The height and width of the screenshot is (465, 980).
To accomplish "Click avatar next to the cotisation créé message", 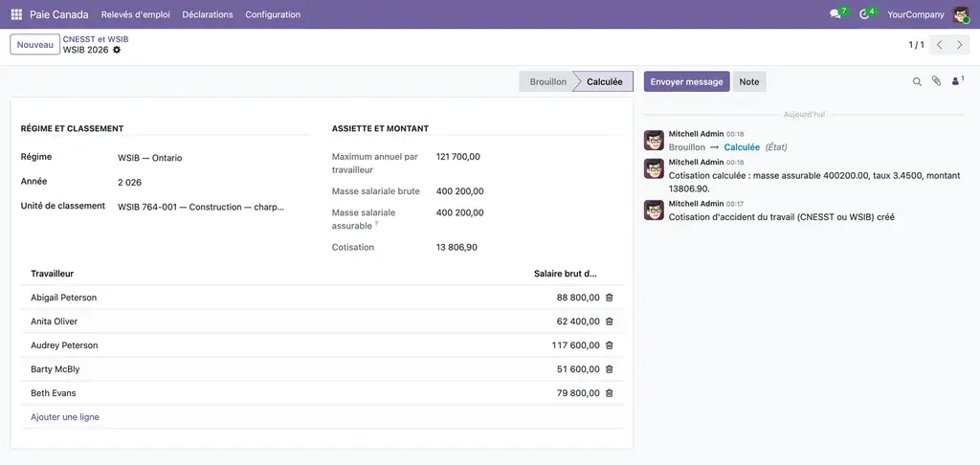I will (x=654, y=210).
